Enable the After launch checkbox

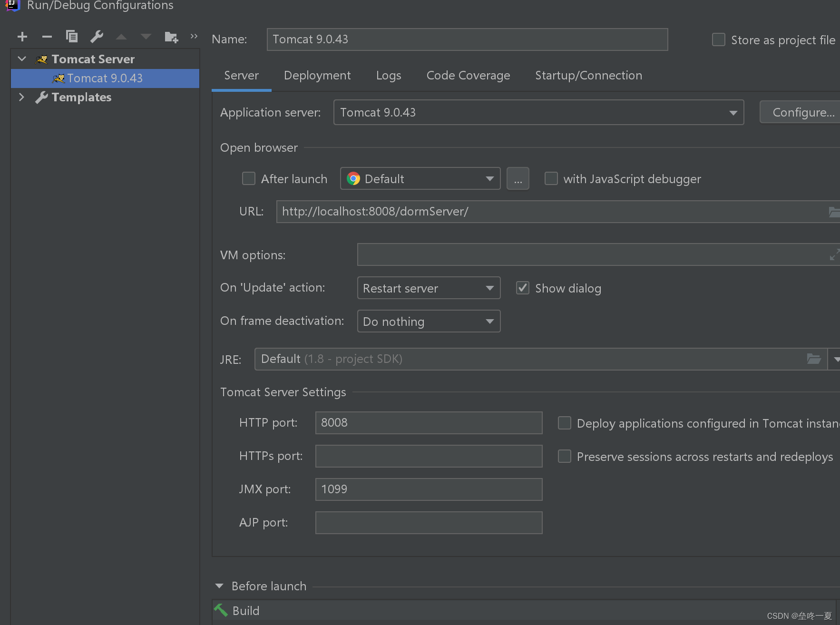coord(249,178)
